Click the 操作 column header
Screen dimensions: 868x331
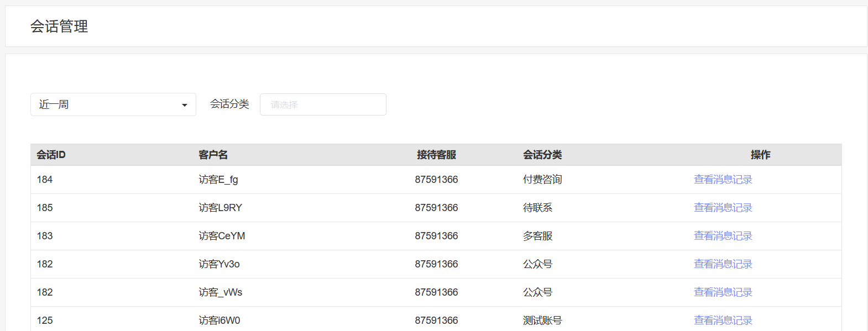tap(760, 155)
